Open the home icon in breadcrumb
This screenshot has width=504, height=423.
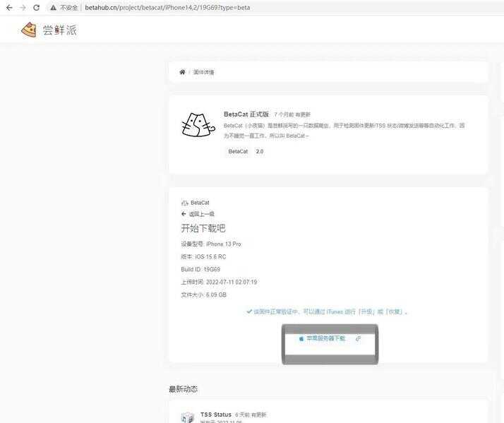click(x=182, y=72)
